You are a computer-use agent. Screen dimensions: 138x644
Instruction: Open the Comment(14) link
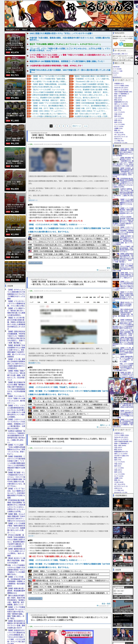[104, 270]
